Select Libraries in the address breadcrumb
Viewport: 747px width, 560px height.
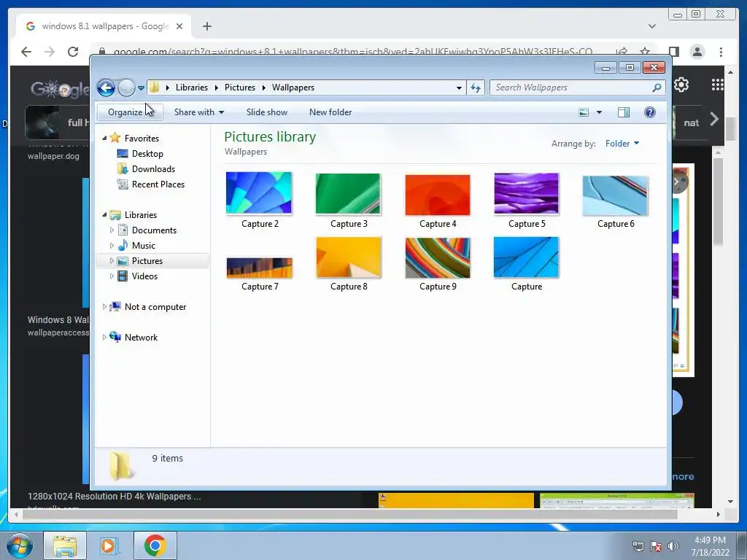192,87
